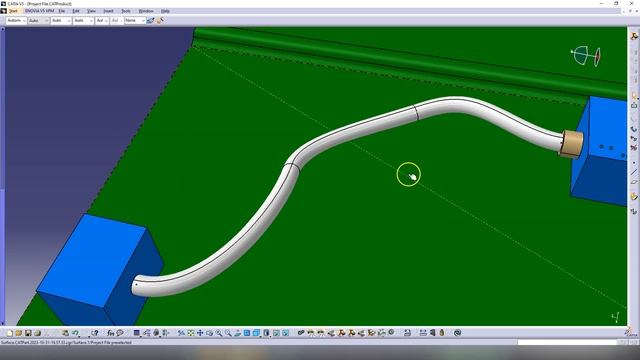Screen dimensions: 640x360
Task: Expand the first graphic properties dropdown
Action: (x=16, y=20)
